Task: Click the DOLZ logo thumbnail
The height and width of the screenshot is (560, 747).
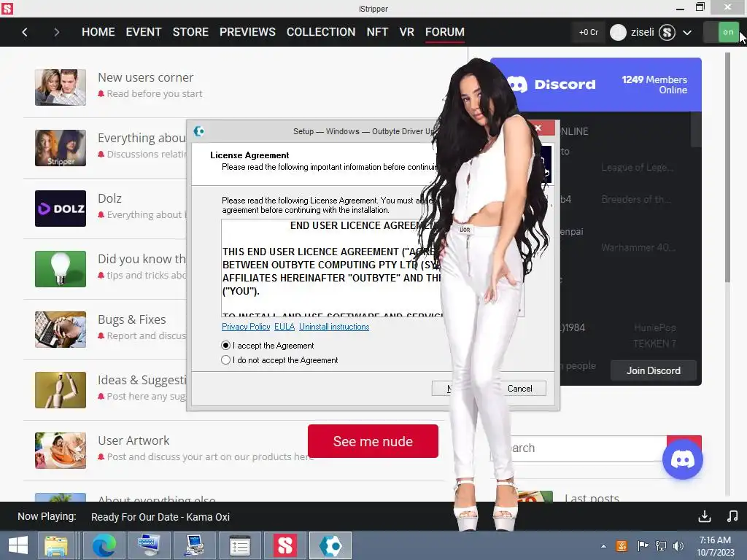Action: (61, 209)
